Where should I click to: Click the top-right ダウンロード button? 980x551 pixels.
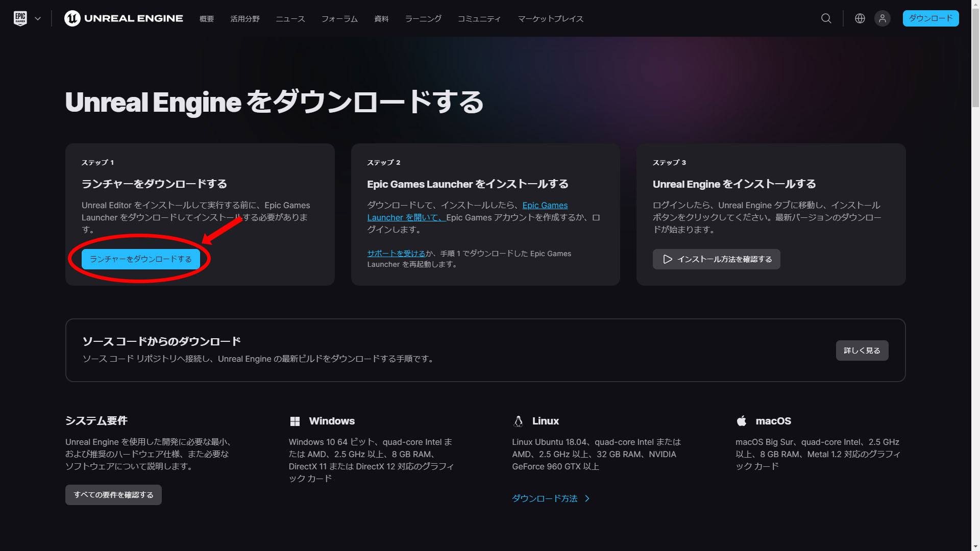[930, 18]
